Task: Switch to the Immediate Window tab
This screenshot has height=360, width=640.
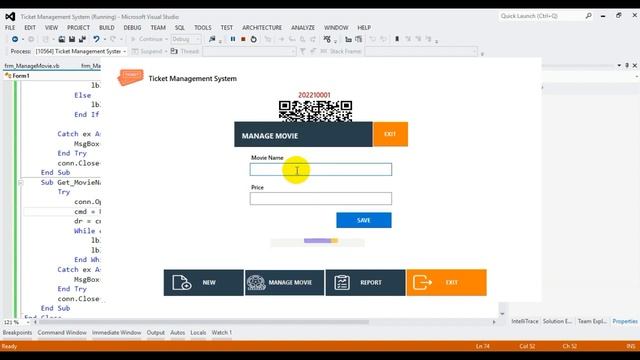Action: [116, 333]
